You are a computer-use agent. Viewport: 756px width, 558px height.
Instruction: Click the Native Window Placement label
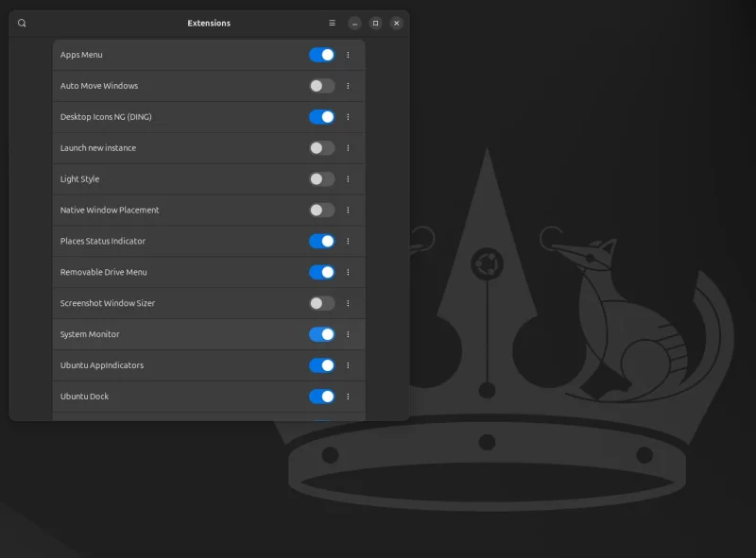pyautogui.click(x=110, y=211)
